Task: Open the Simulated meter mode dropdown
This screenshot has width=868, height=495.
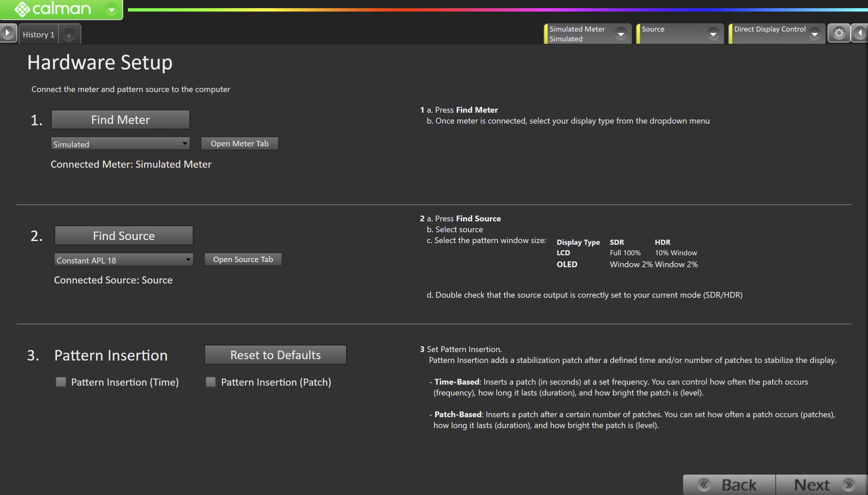Action: (120, 144)
